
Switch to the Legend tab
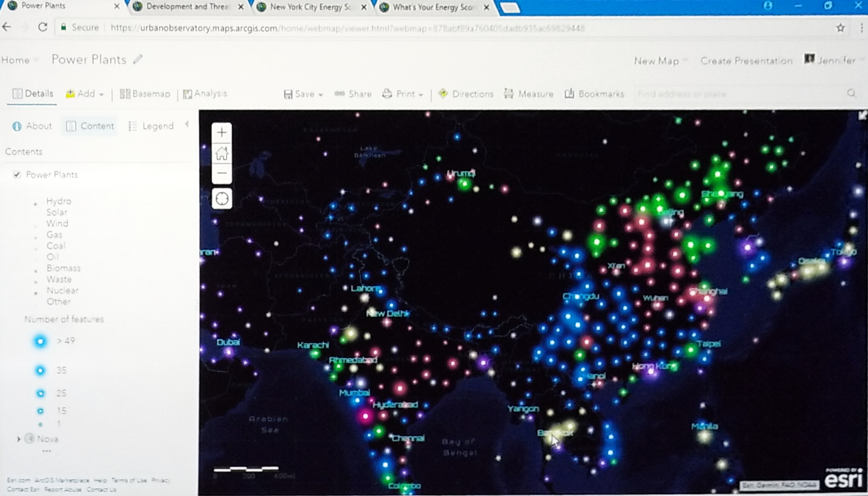[x=151, y=126]
